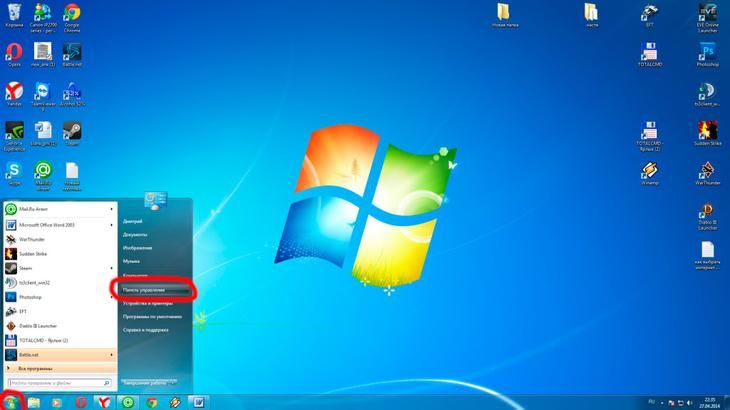Click the Start menu search programs and files field
730x410 pixels.
pyautogui.click(x=60, y=383)
